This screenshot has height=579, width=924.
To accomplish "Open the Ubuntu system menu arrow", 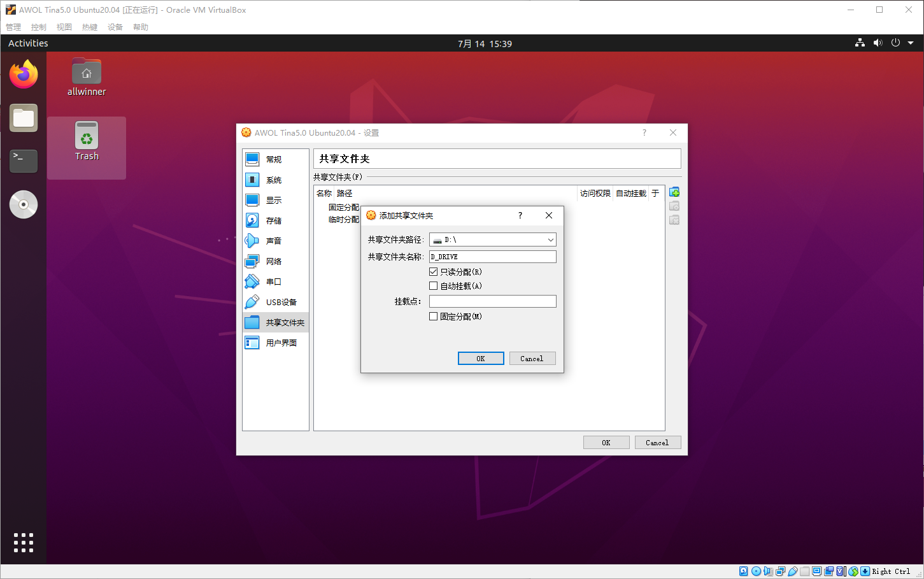I will (911, 43).
